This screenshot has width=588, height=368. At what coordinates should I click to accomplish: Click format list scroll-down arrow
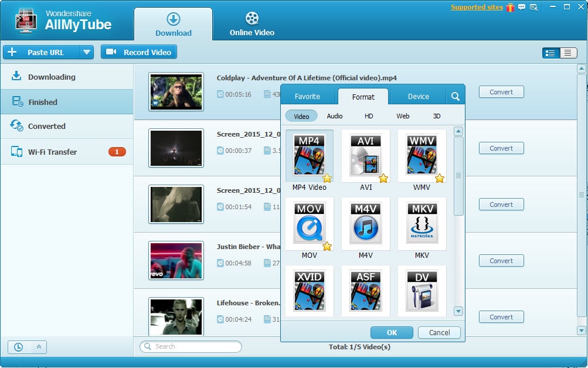click(458, 311)
